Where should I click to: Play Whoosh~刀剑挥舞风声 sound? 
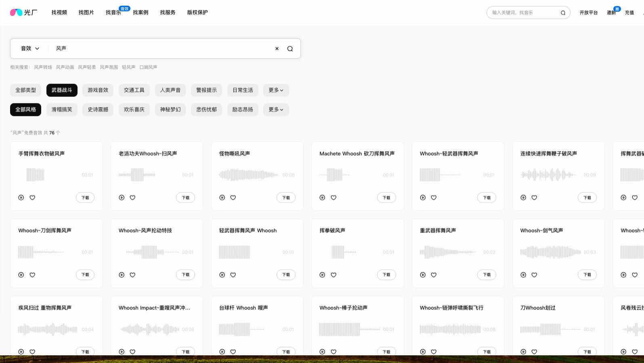21,275
